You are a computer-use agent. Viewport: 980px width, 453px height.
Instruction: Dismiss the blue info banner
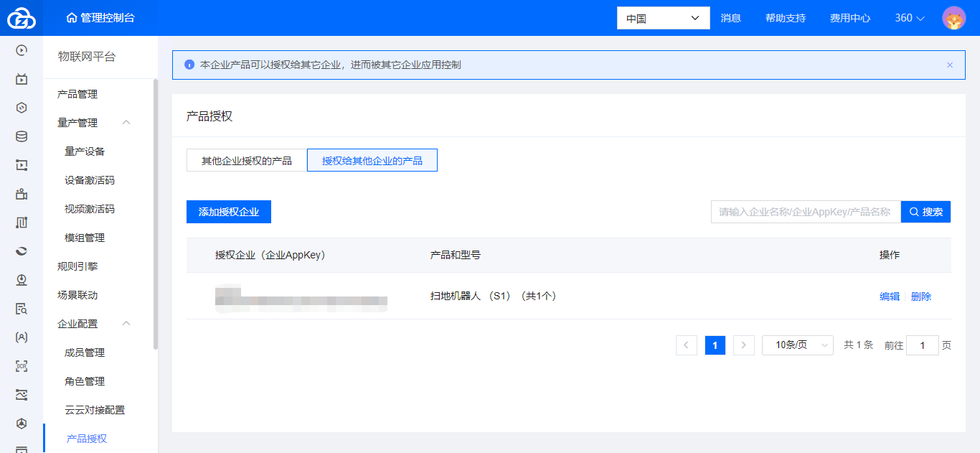pos(950,65)
